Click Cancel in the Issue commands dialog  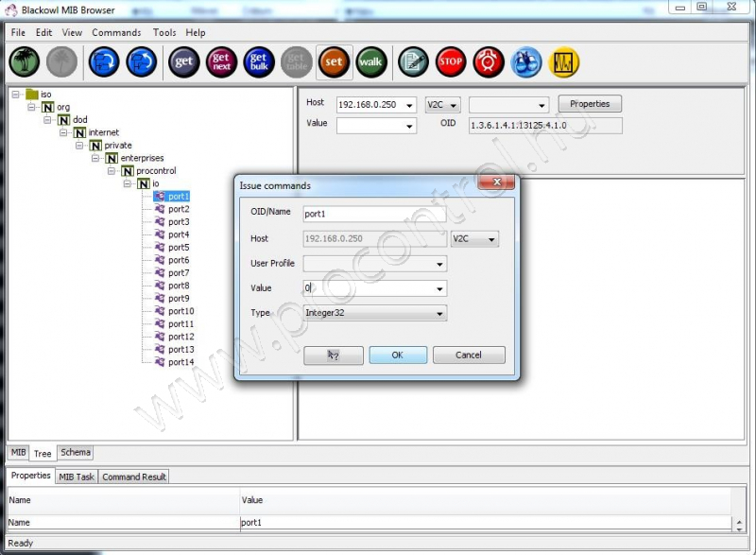[469, 356]
